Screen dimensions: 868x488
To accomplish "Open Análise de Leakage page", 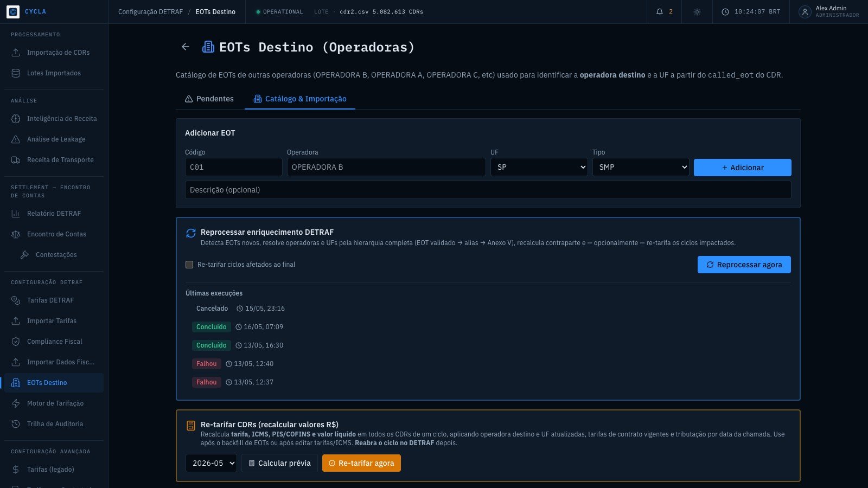I will pyautogui.click(x=54, y=139).
